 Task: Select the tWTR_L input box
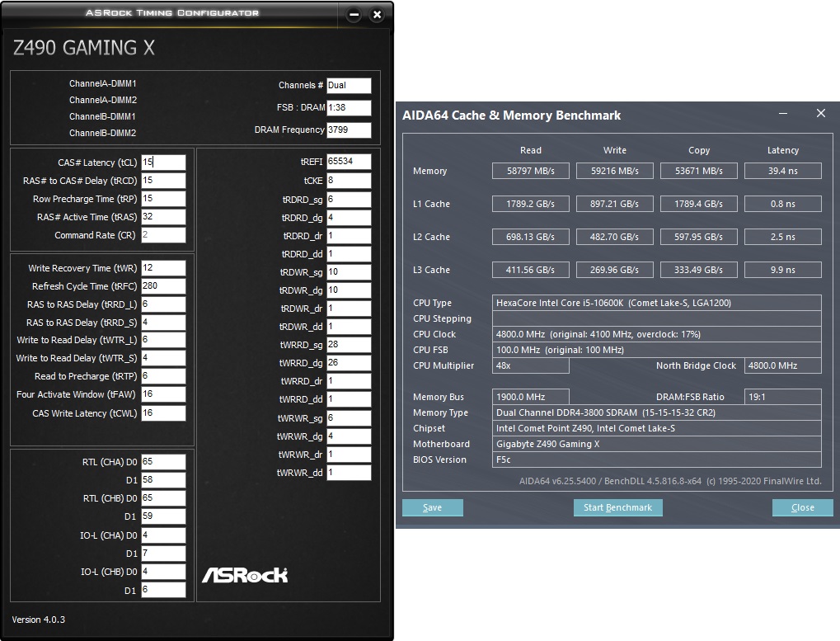163,340
